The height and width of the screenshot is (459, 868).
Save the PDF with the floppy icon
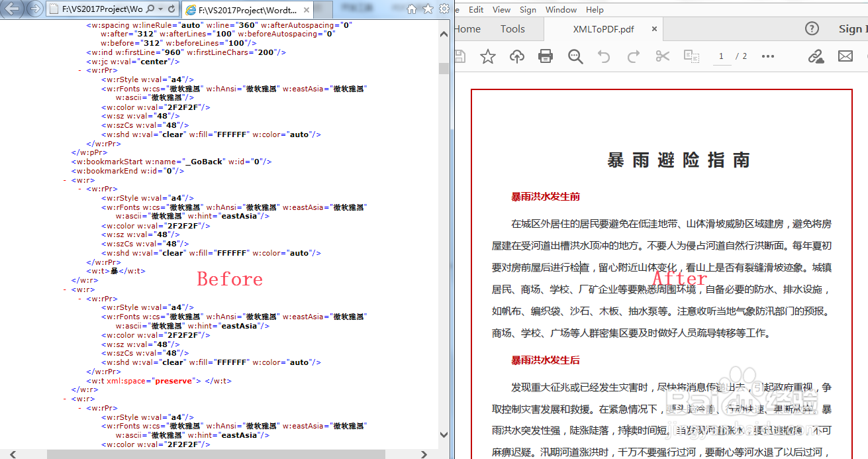459,56
